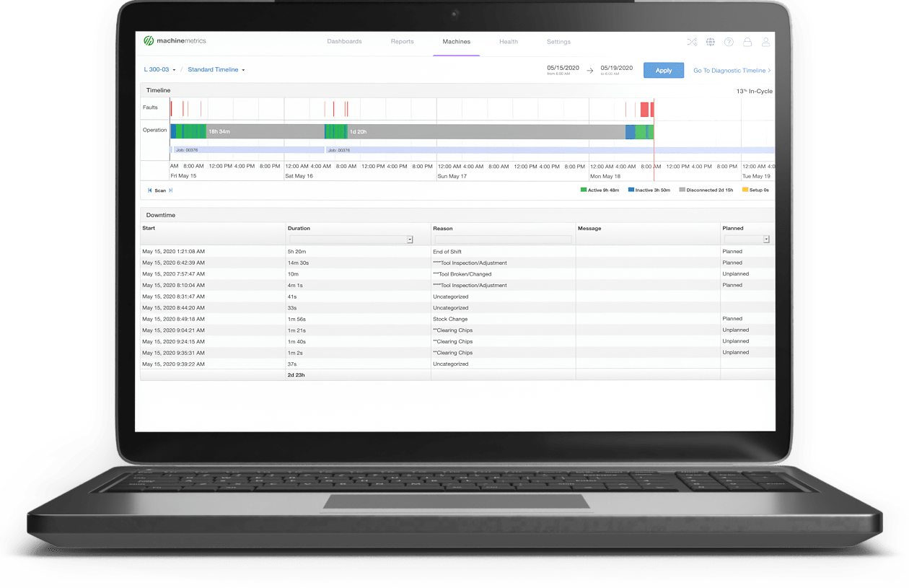Click the scan-forward arrow after Scan

pyautogui.click(x=170, y=190)
